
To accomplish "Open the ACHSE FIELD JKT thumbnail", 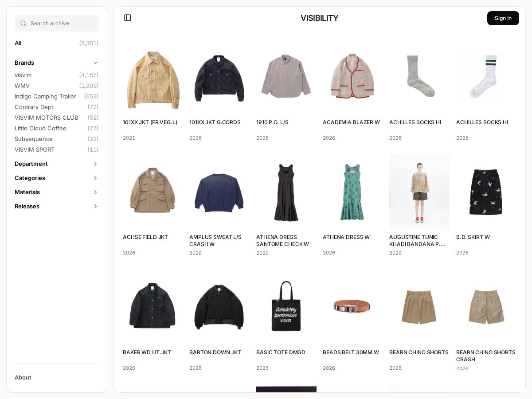I will pos(153,192).
